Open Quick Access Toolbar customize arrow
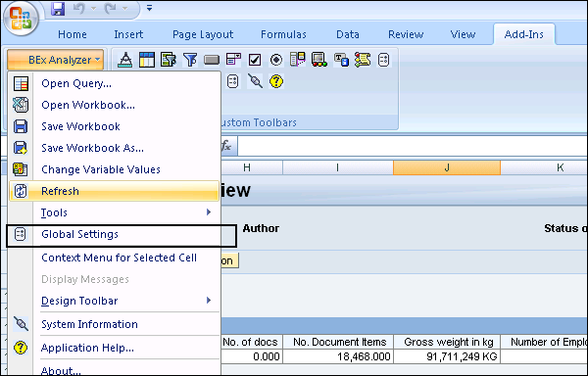The height and width of the screenshot is (376, 588). point(149,8)
